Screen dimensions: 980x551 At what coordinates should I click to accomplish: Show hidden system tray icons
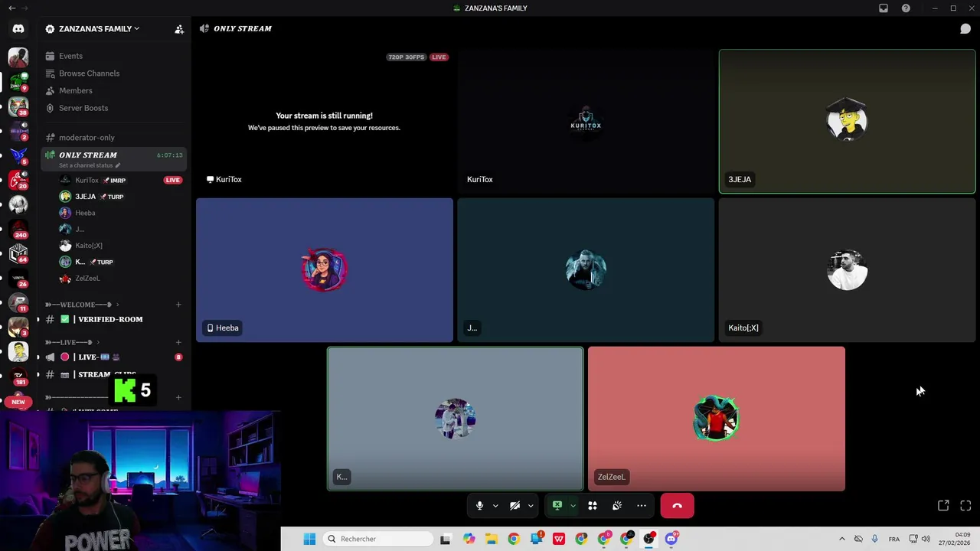(x=842, y=539)
